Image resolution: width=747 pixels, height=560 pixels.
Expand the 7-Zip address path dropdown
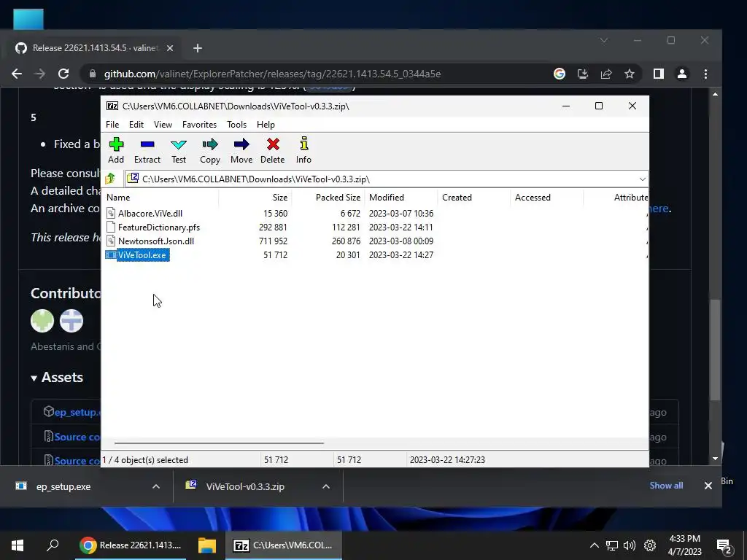[x=642, y=179]
